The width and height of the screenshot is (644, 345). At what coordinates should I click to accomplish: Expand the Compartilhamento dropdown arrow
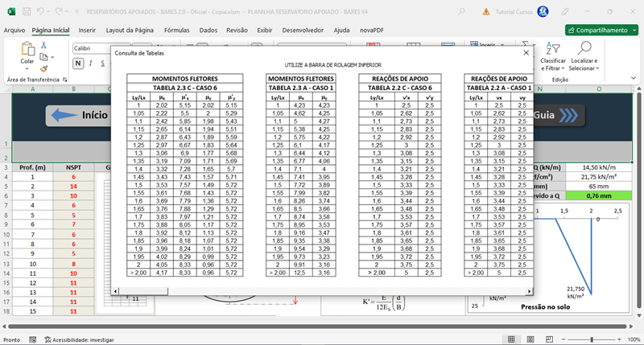[x=634, y=31]
